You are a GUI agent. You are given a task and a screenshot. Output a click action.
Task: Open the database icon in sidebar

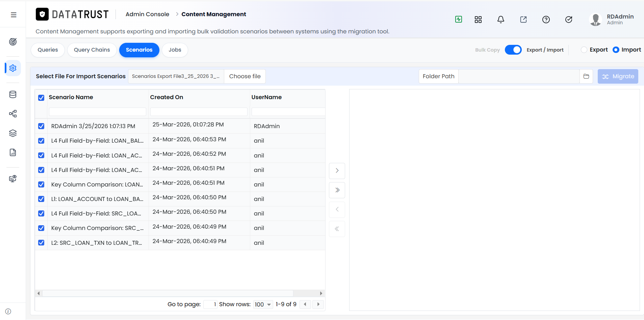pyautogui.click(x=13, y=94)
